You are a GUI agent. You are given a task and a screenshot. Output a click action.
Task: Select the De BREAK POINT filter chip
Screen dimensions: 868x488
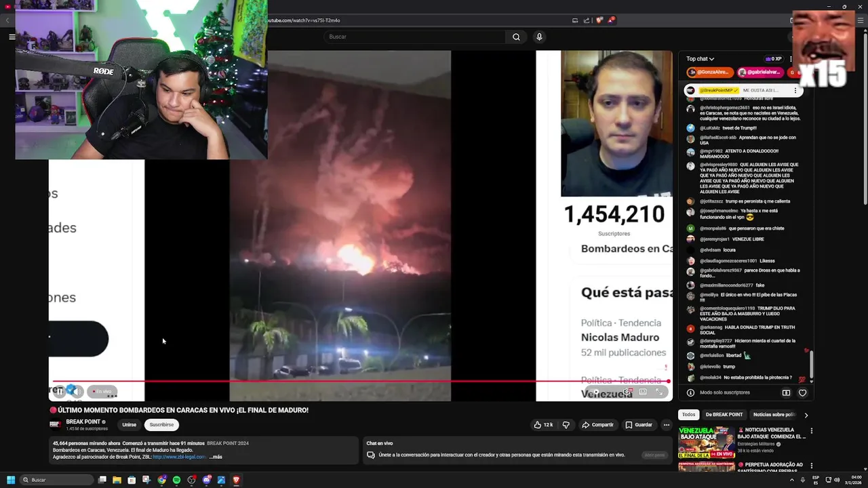coord(724,415)
